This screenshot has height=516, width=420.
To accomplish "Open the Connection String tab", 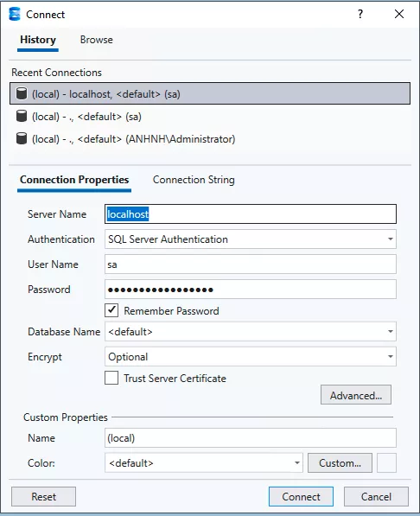I will click(194, 180).
